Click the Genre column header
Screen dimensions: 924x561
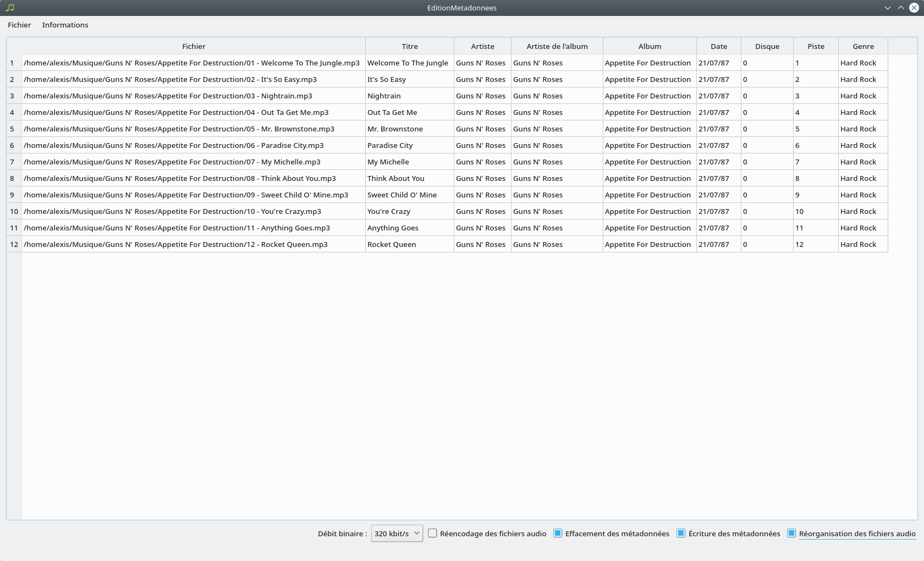[x=863, y=46]
